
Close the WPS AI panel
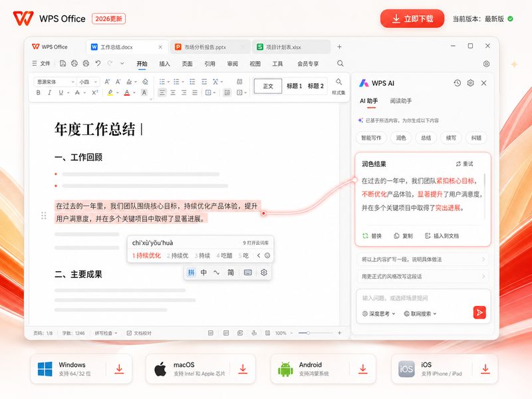click(x=484, y=82)
